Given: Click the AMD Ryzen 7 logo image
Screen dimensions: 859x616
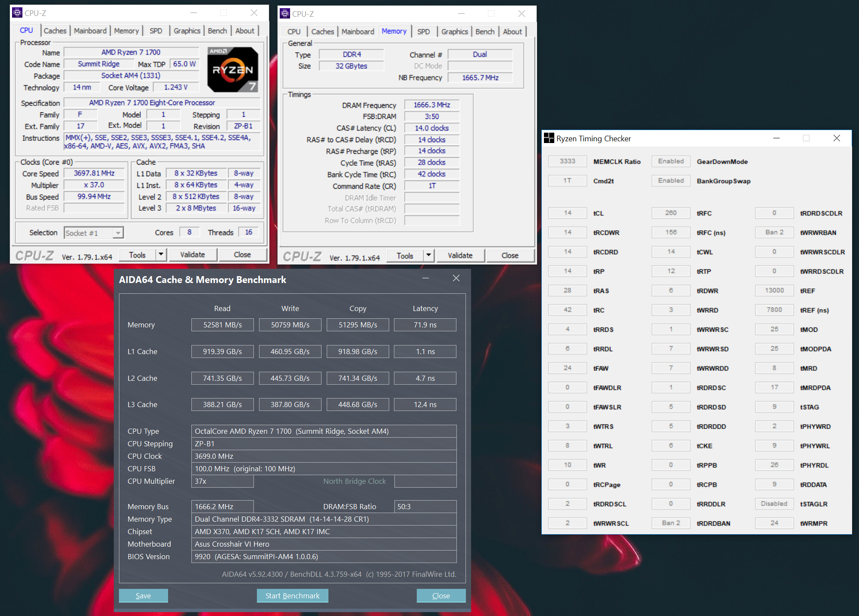Looking at the screenshot, I should [x=233, y=69].
